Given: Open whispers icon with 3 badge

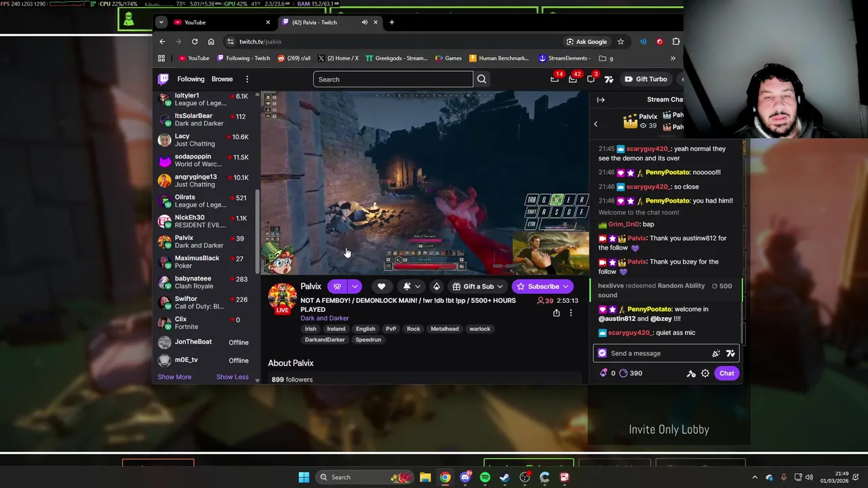Looking at the screenshot, I should coord(591,79).
